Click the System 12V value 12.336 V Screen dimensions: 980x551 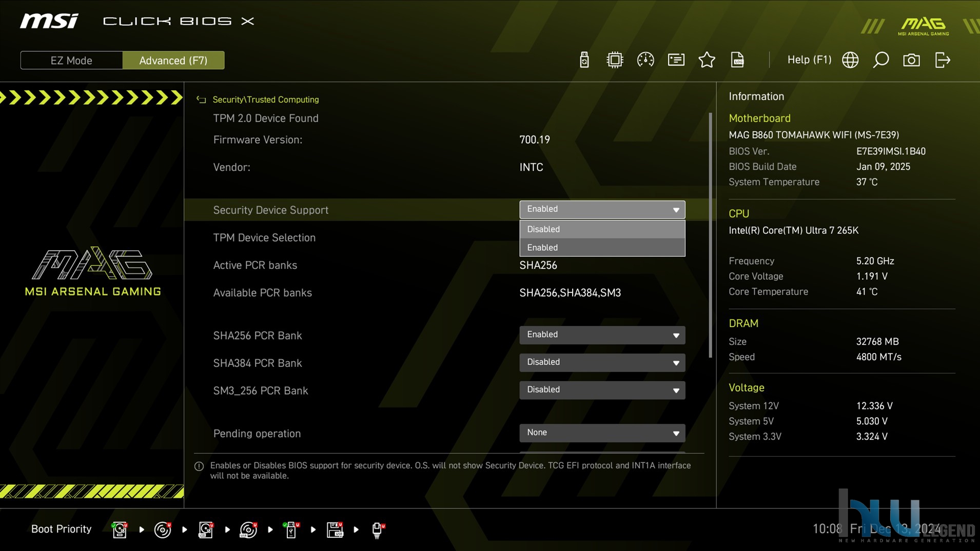874,406
